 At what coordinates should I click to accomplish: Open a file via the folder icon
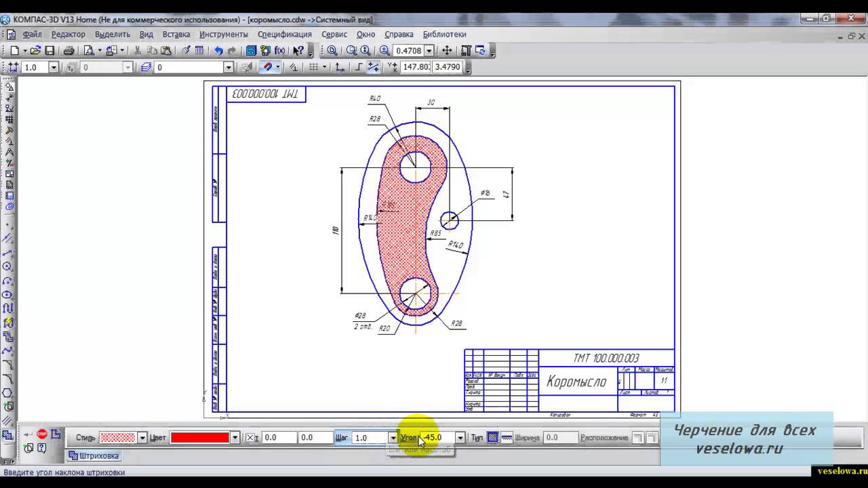pyautogui.click(x=35, y=50)
